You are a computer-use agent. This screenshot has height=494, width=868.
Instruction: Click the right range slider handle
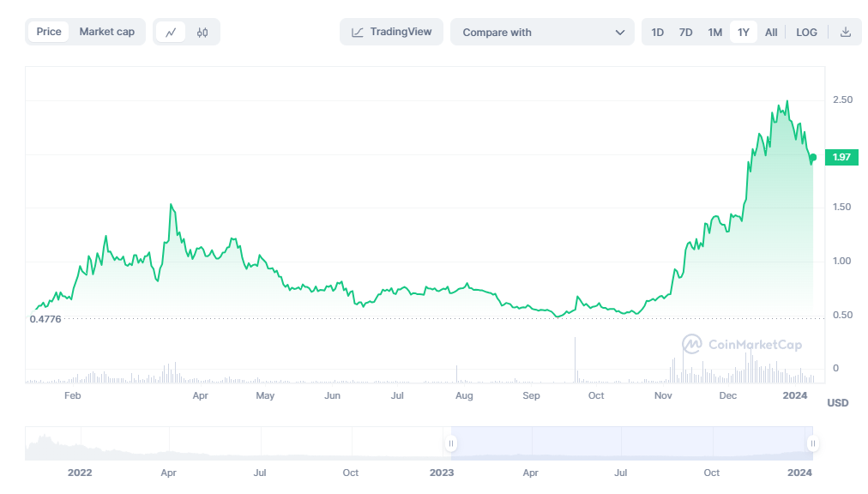[x=812, y=443]
